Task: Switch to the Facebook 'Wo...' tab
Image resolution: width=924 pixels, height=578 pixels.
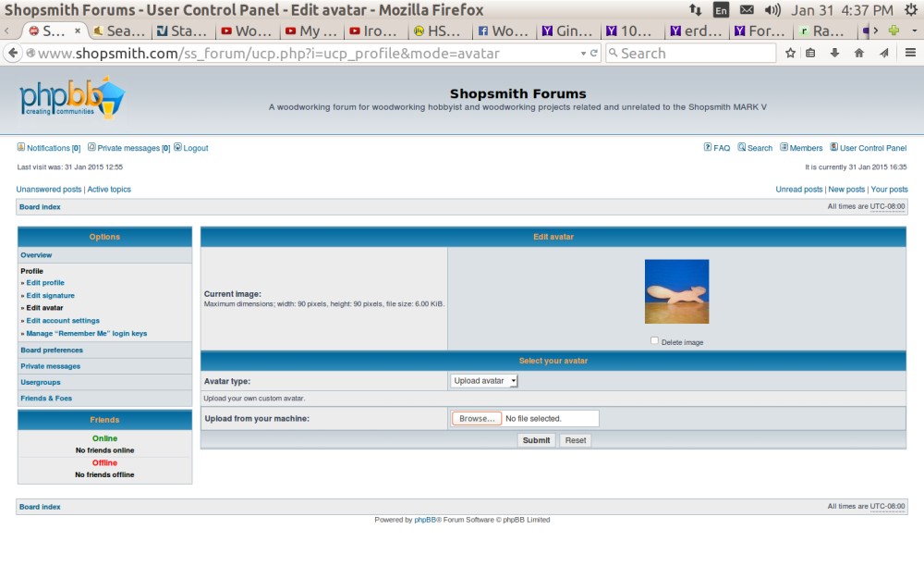Action: click(504, 31)
